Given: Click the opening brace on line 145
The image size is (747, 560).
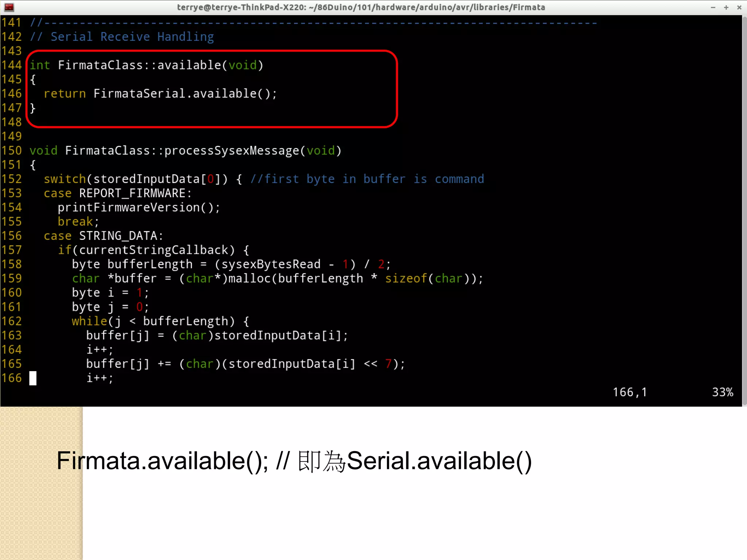Looking at the screenshot, I should (33, 79).
